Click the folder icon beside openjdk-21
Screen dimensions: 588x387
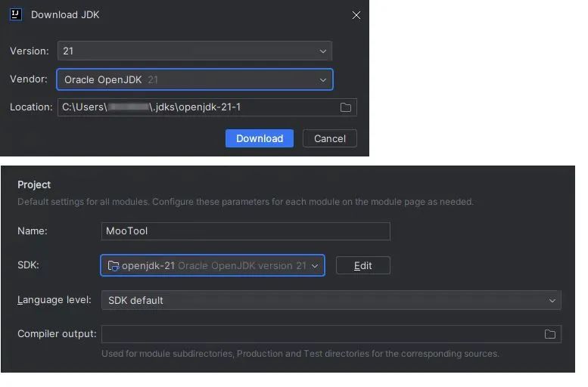tap(114, 265)
